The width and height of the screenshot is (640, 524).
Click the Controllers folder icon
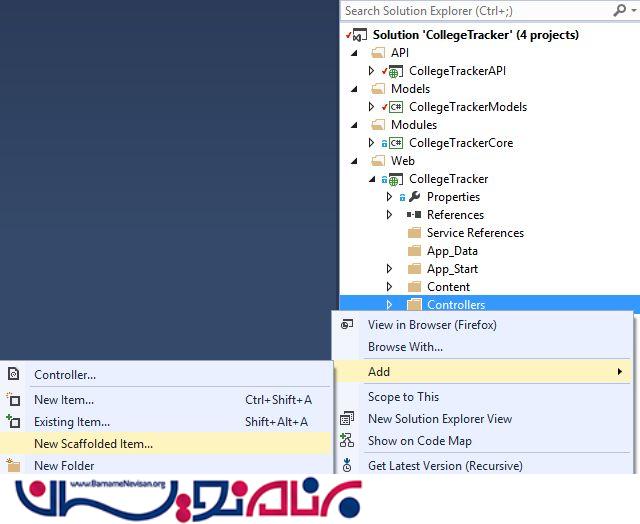coord(414,304)
